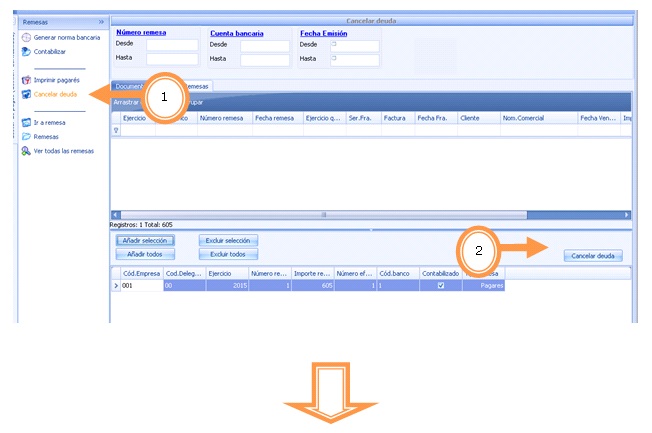Screen dimensions: 652x433
Task: Click the Excluir todos button
Action: coord(228,254)
